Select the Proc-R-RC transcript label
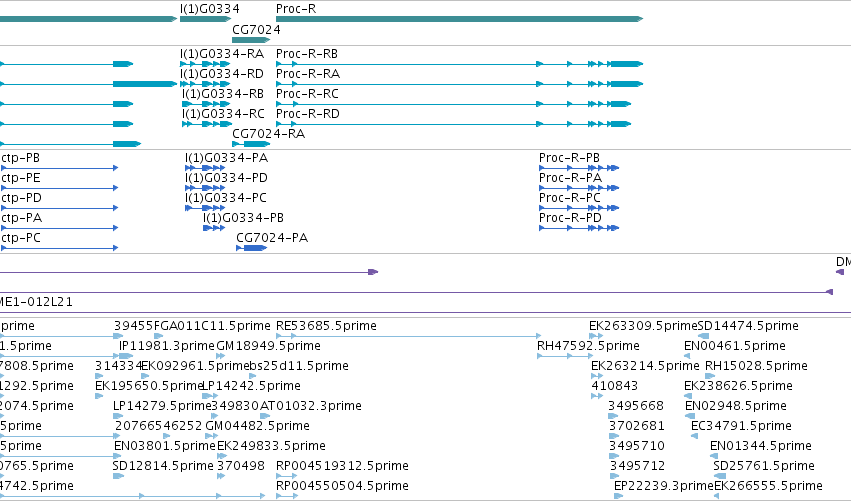This screenshot has height=501, width=851. coord(307,94)
